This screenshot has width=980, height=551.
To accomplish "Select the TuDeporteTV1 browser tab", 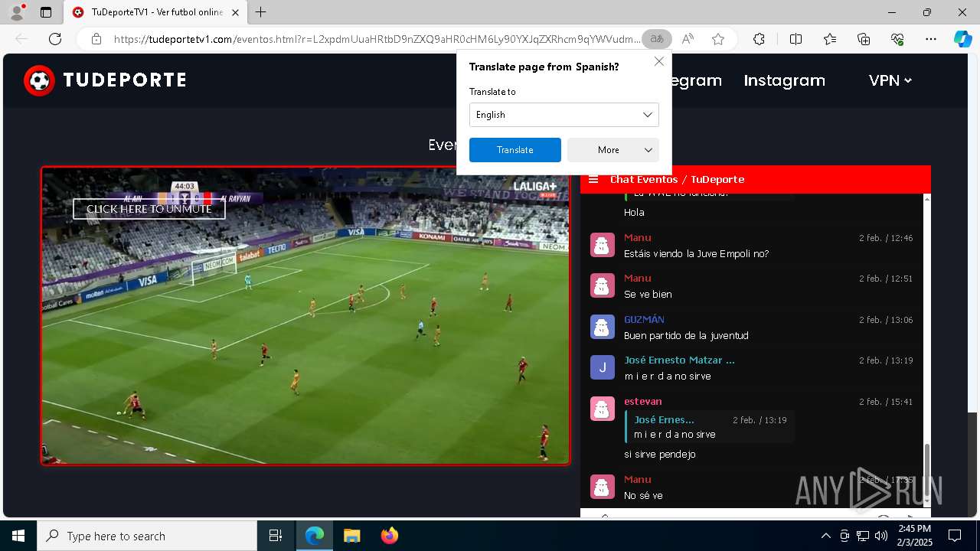I will 156,12.
